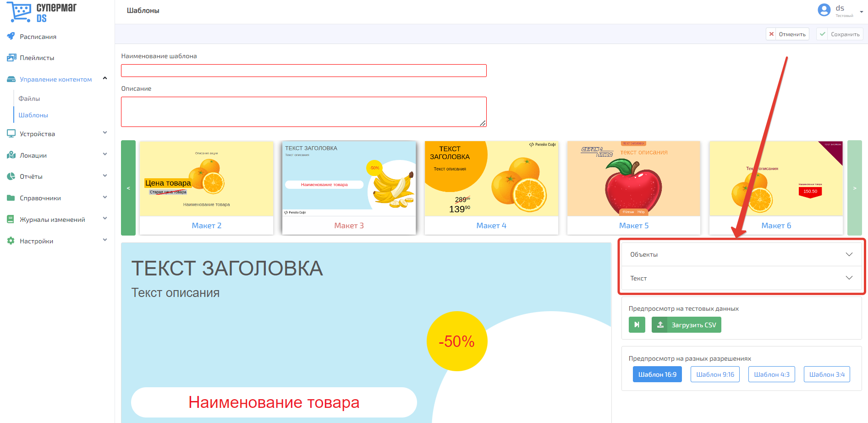This screenshot has width=868, height=423.
Task: Select the Макет 4 template thumbnail
Action: coord(491,188)
